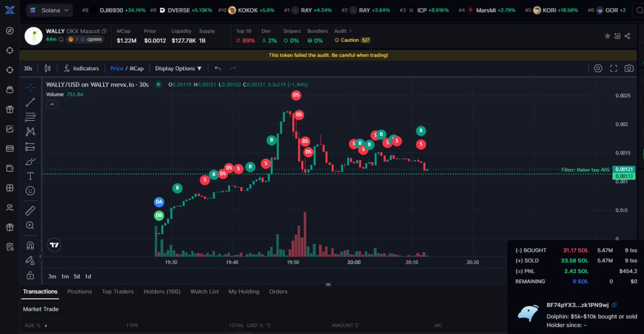
Task: Select the Fibonacci retracement tool
Action: pyautogui.click(x=31, y=117)
